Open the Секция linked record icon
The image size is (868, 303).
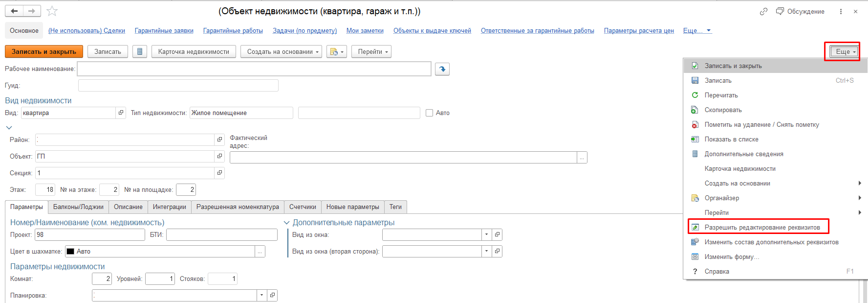point(219,173)
